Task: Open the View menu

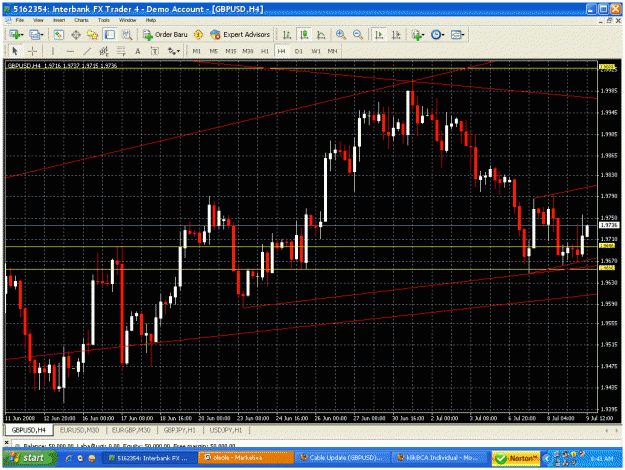Action: (x=38, y=20)
